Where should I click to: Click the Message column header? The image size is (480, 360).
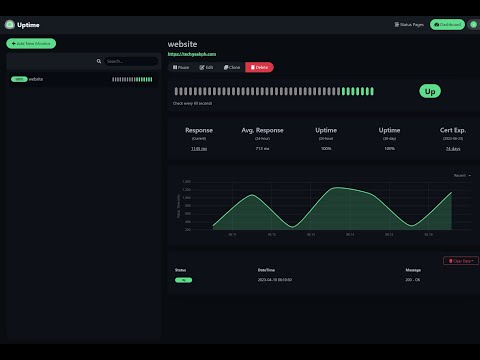tap(413, 270)
